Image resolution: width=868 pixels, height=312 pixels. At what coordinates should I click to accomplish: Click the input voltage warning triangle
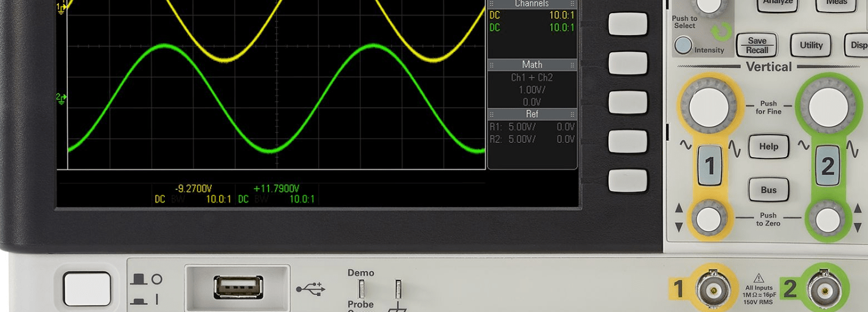point(758,278)
